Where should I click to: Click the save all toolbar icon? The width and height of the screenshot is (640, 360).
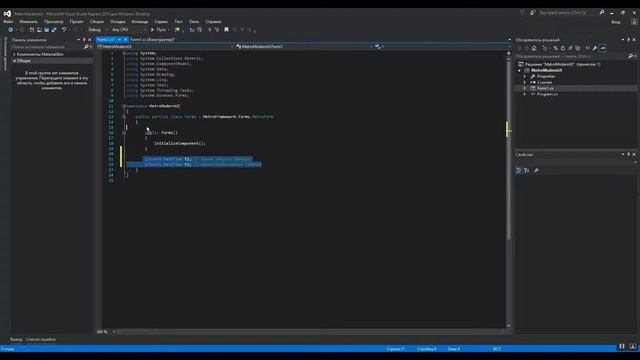(54, 30)
